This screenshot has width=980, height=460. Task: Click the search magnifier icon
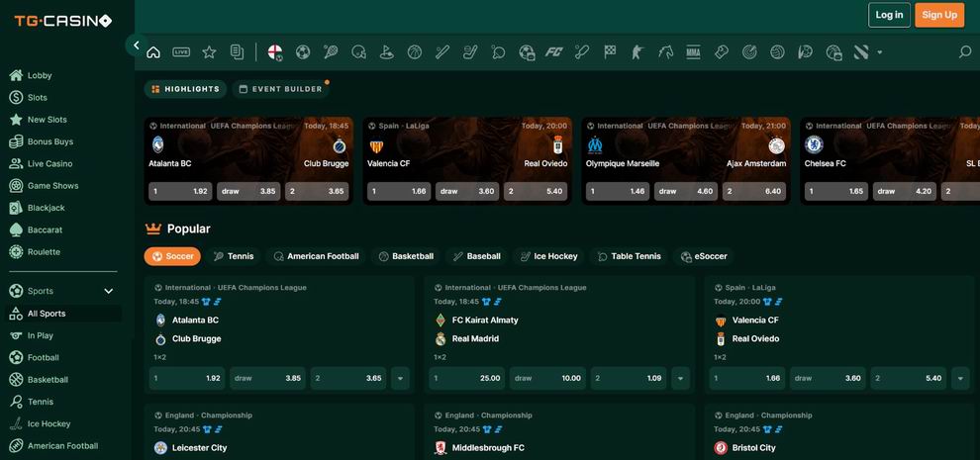964,52
